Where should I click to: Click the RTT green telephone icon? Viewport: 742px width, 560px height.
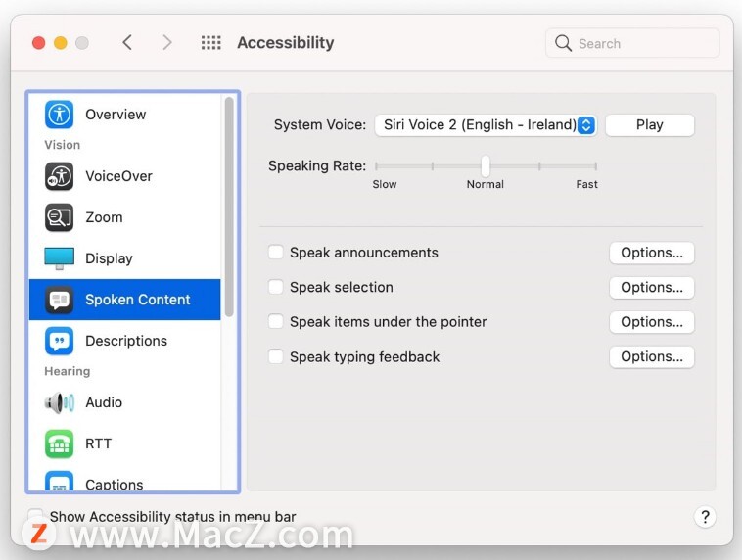click(59, 444)
